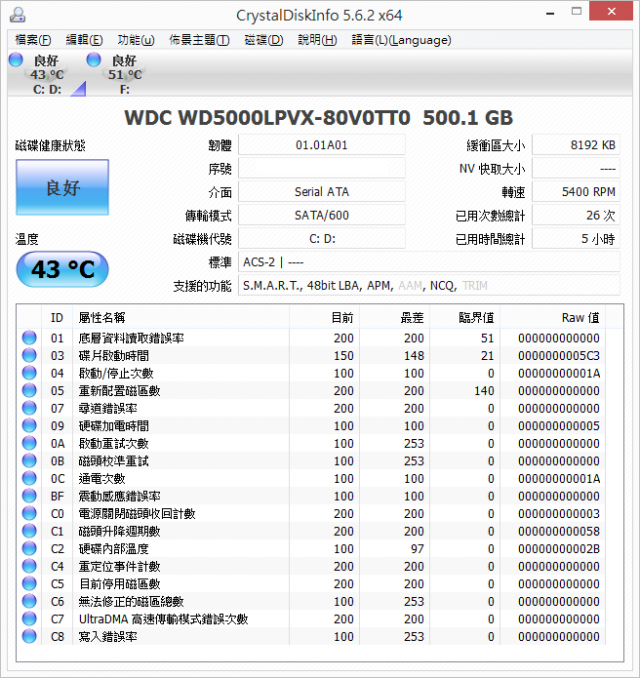The width and height of the screenshot is (640, 679).
Task: Click the blue status orb for the F: disk
Action: pos(94,59)
